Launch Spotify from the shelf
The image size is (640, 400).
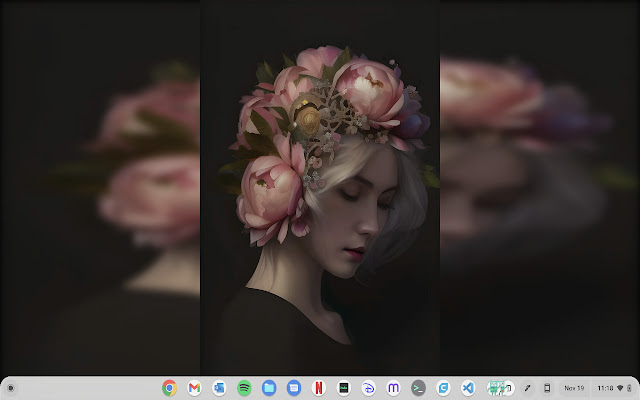pyautogui.click(x=244, y=388)
